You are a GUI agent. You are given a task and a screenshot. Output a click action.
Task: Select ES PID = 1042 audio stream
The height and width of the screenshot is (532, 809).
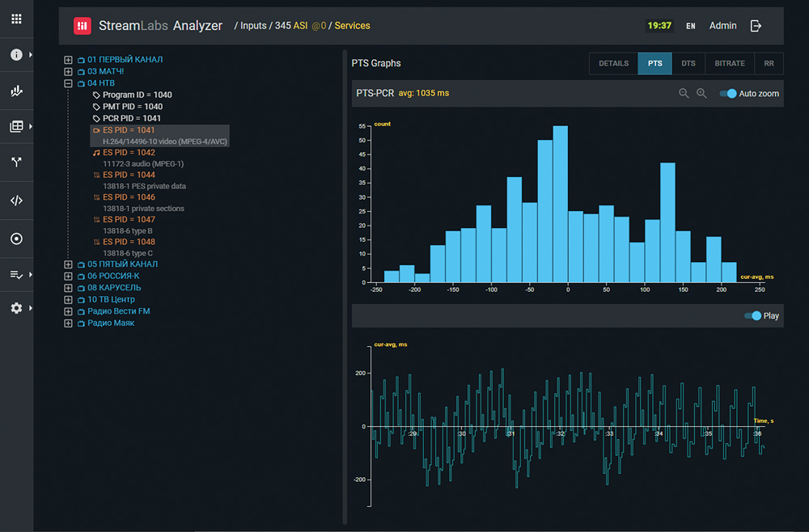pos(129,153)
